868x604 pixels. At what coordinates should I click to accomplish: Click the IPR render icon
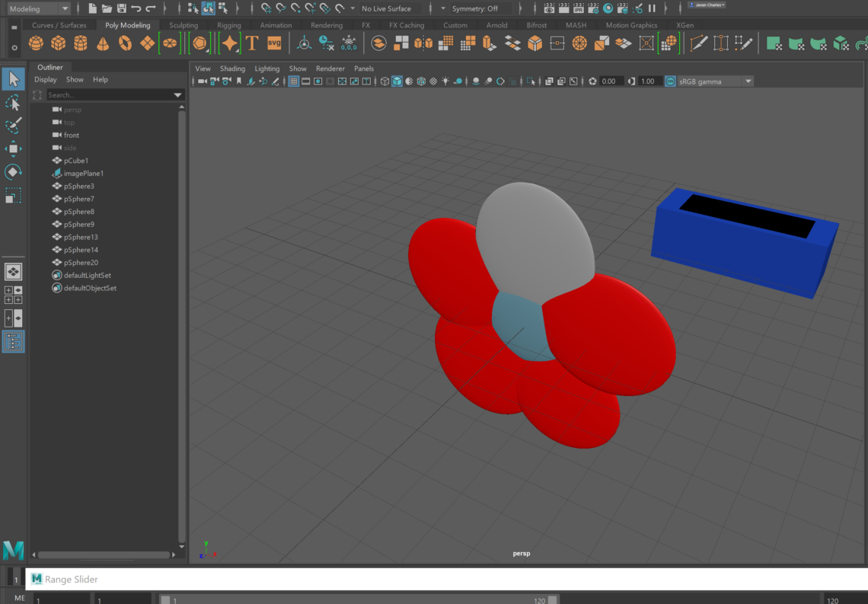click(x=578, y=8)
